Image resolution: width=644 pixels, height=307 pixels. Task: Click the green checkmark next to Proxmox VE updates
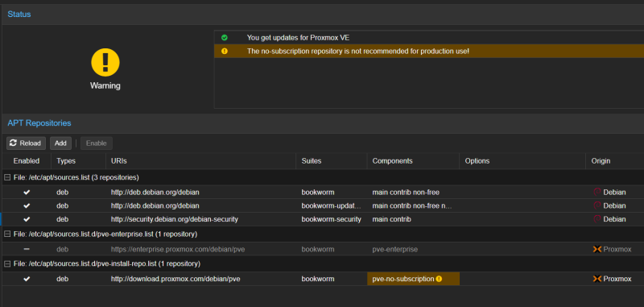[x=225, y=37]
